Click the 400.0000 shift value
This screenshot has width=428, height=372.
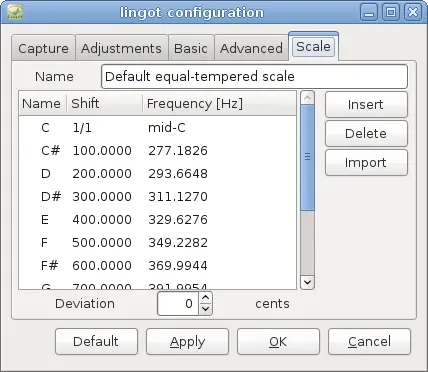102,220
